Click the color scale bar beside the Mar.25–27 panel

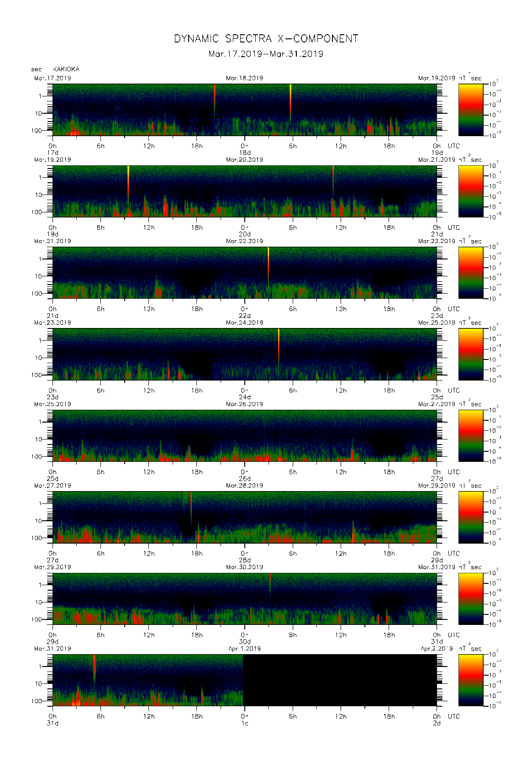pyautogui.click(x=471, y=436)
